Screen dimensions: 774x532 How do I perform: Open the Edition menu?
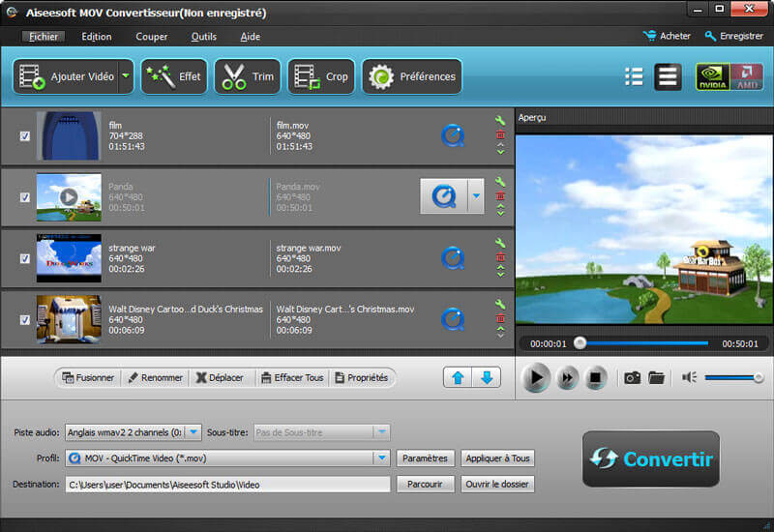[x=97, y=37]
